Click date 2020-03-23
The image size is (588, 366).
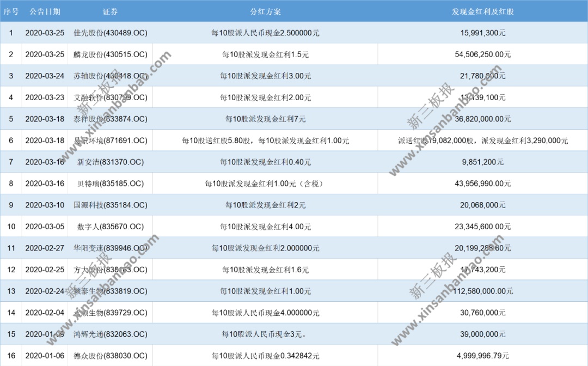point(45,97)
